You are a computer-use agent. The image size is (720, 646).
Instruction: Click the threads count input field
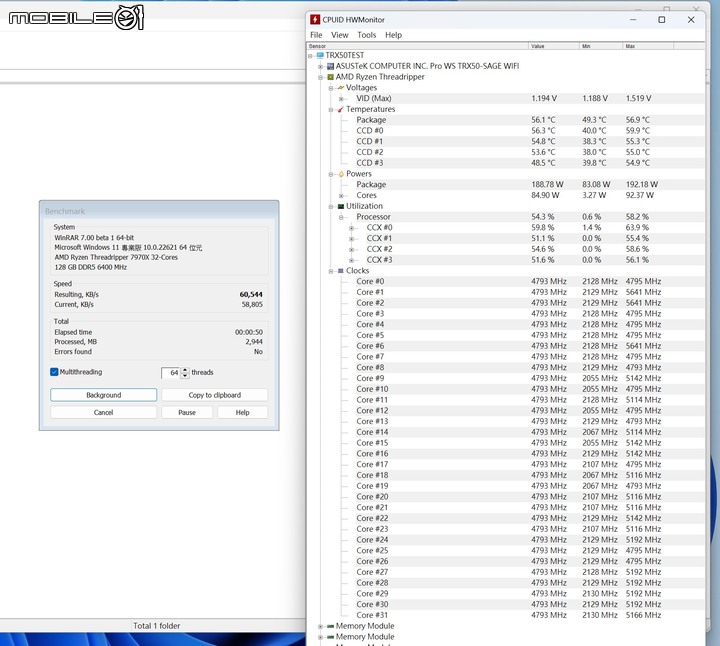(171, 373)
